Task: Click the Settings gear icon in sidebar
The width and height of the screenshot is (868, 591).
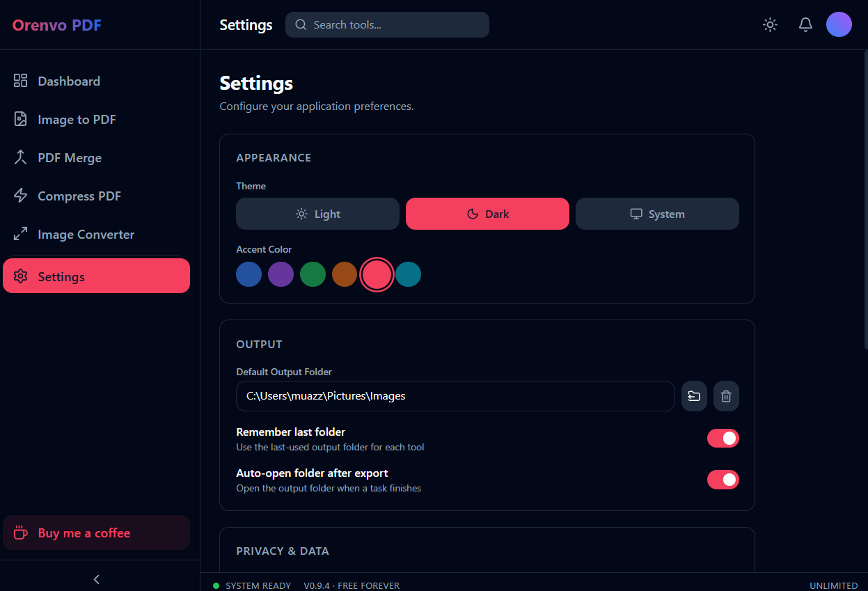Action: [x=20, y=276]
